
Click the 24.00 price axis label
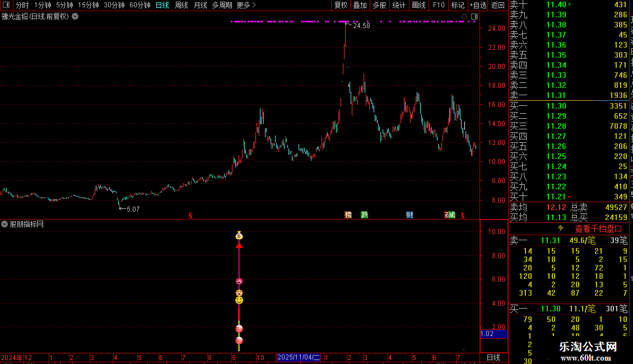pyautogui.click(x=496, y=28)
